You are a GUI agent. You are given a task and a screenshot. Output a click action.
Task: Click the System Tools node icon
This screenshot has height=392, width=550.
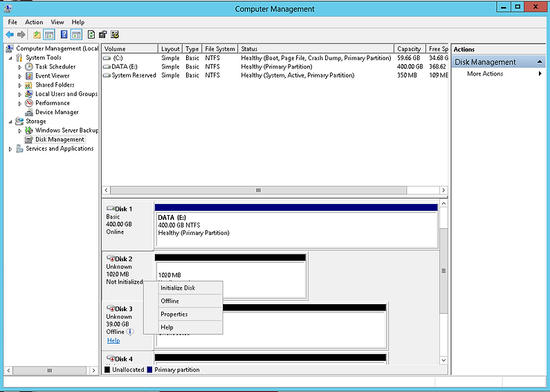point(19,57)
